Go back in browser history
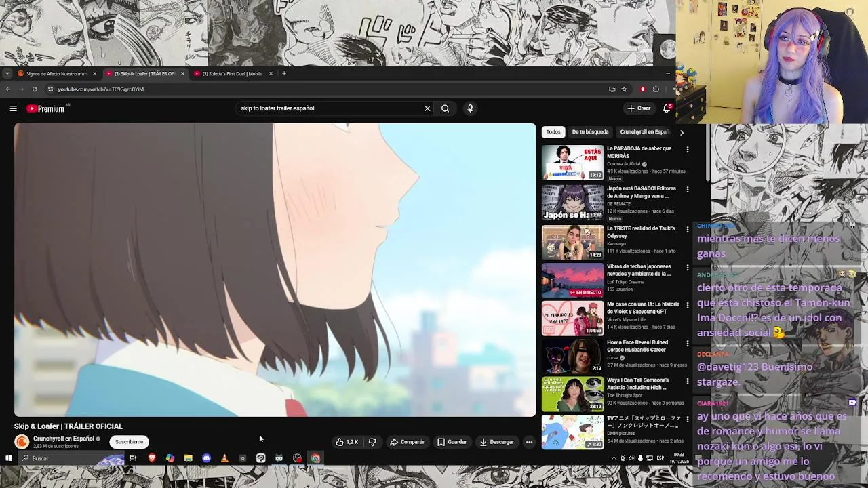This screenshot has width=868, height=488. (8, 89)
